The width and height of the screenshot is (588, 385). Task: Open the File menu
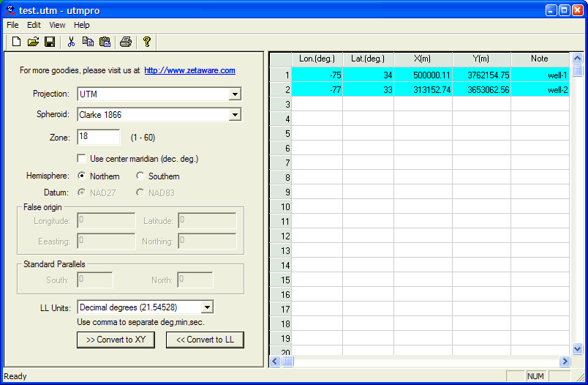point(12,25)
